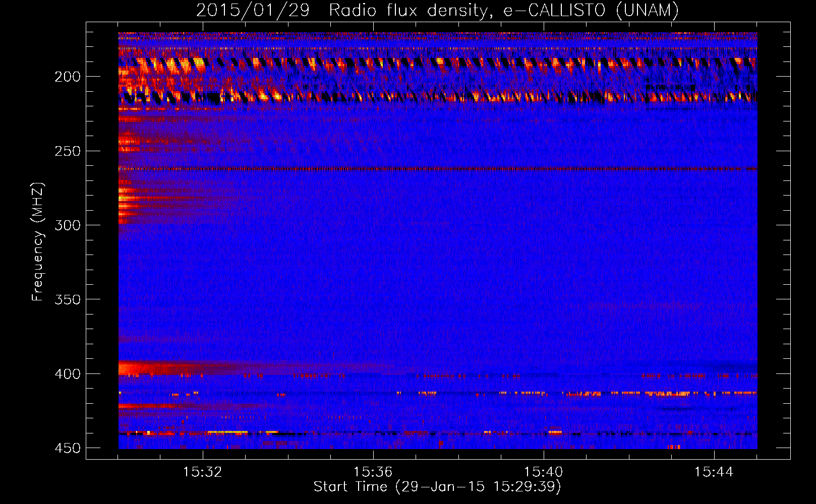Image resolution: width=816 pixels, height=504 pixels.
Task: Click the plot title '2015/01/29 Radio flux density'
Action: [437, 11]
